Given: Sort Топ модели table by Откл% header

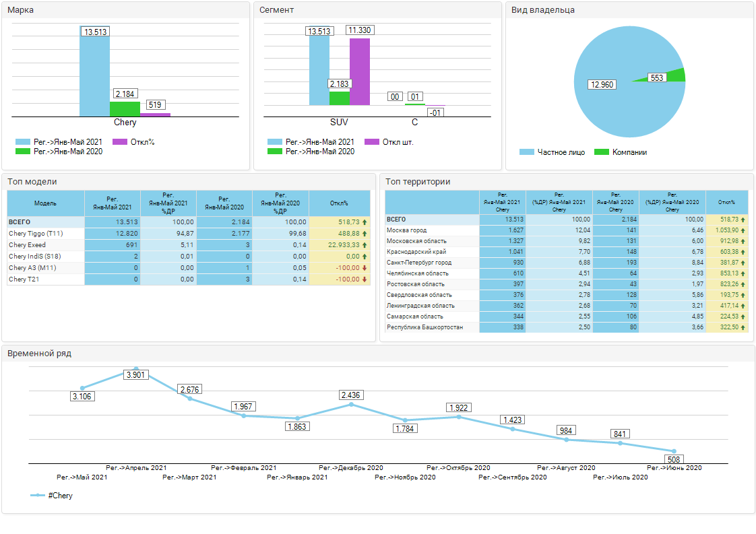Looking at the screenshot, I should tap(339, 203).
